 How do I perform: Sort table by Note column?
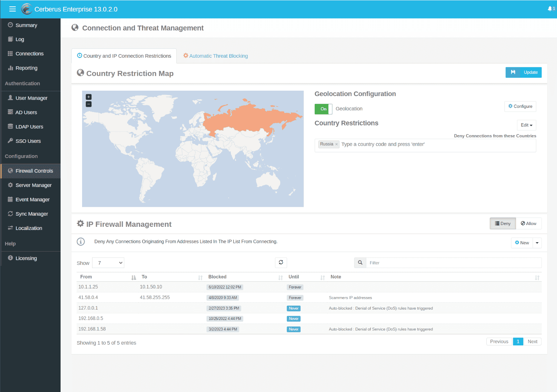tap(434, 277)
